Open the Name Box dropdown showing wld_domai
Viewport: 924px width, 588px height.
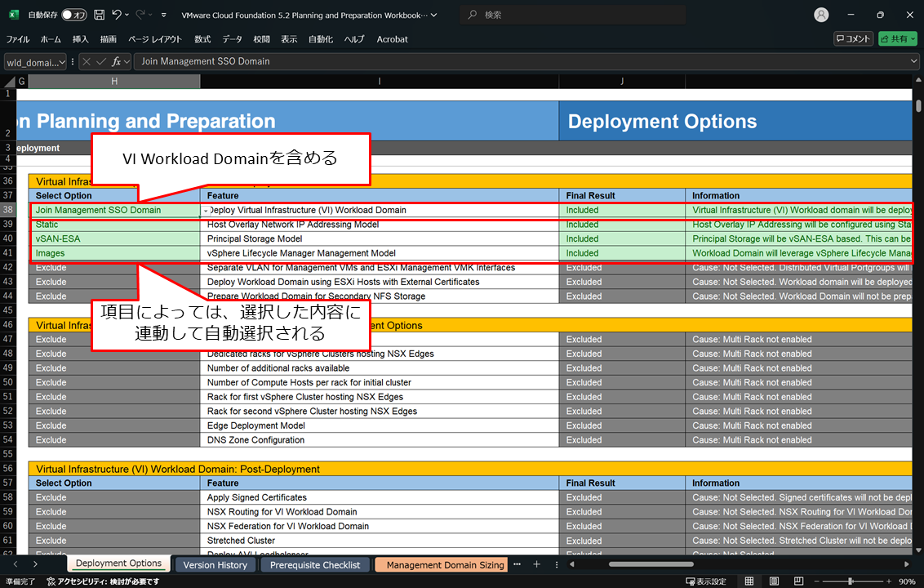pos(62,62)
